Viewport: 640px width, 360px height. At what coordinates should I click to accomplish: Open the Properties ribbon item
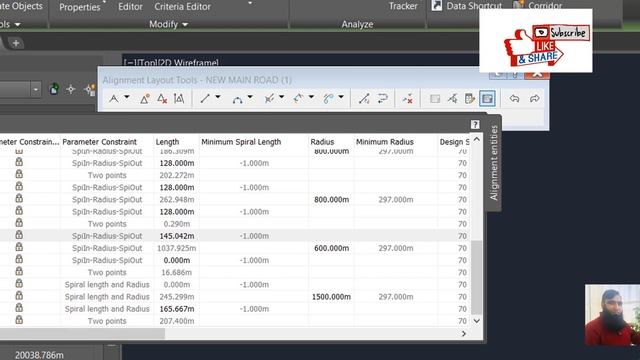tap(80, 7)
